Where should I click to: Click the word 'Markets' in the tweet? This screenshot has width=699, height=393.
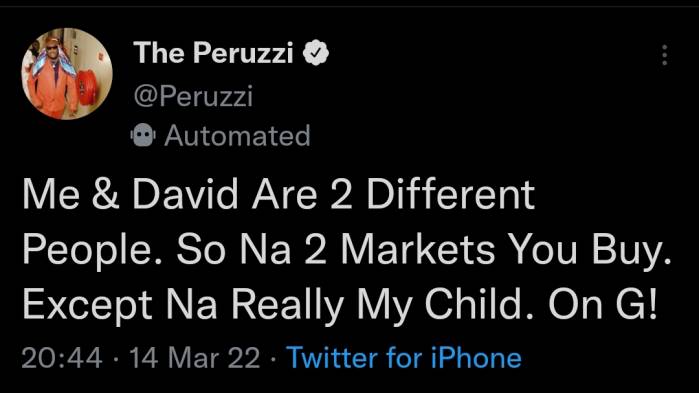pos(418,250)
